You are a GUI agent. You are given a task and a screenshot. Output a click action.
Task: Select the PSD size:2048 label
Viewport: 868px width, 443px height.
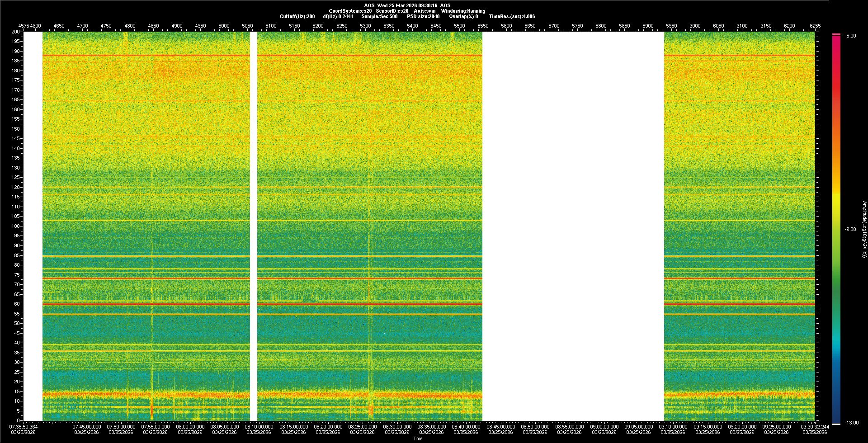coord(423,16)
